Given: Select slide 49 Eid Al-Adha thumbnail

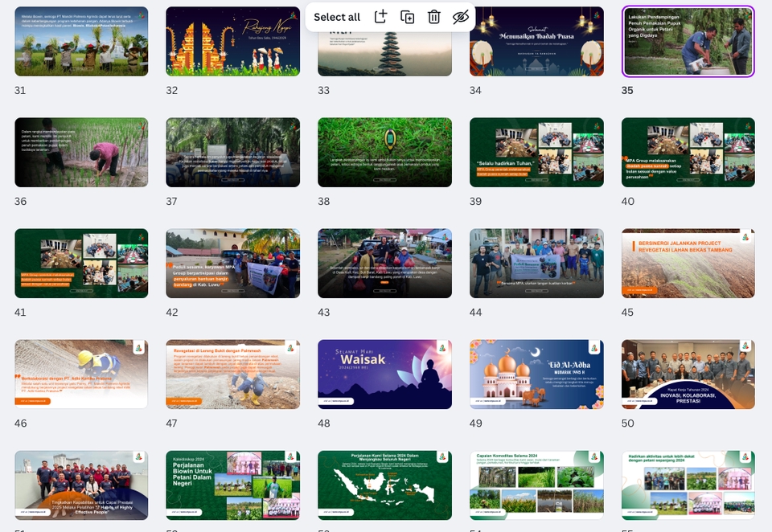Looking at the screenshot, I should tap(536, 374).
